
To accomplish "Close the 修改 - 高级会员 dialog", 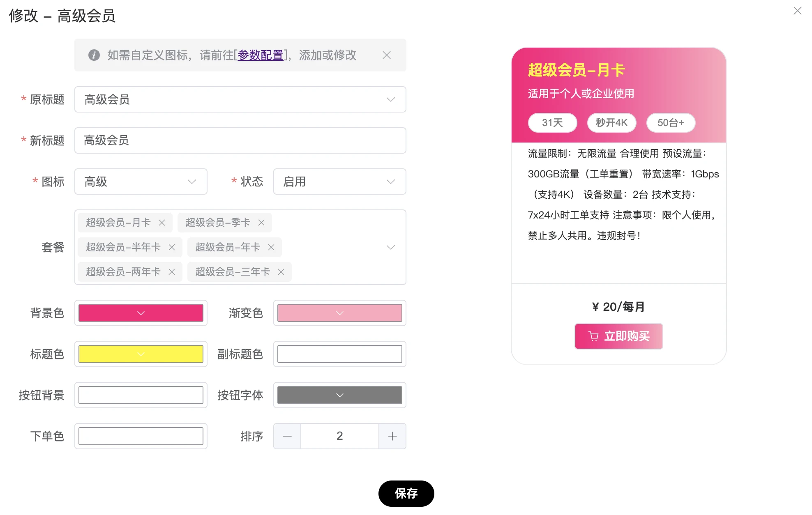I will pyautogui.click(x=798, y=11).
